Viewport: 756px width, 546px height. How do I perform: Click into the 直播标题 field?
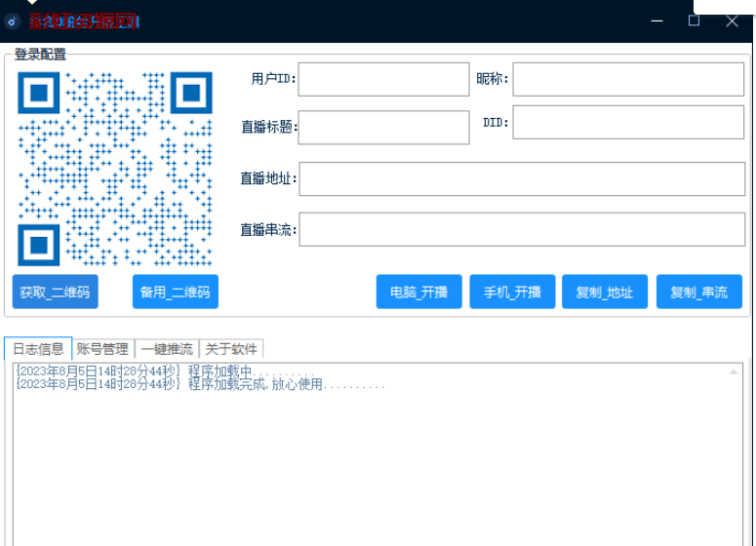(383, 128)
